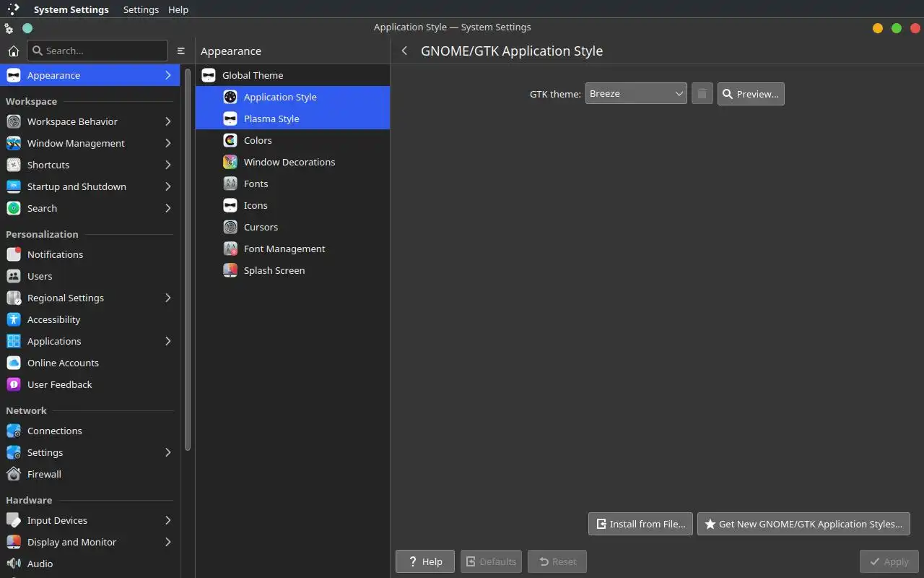
Task: Expand Applications chevron
Action: point(167,341)
